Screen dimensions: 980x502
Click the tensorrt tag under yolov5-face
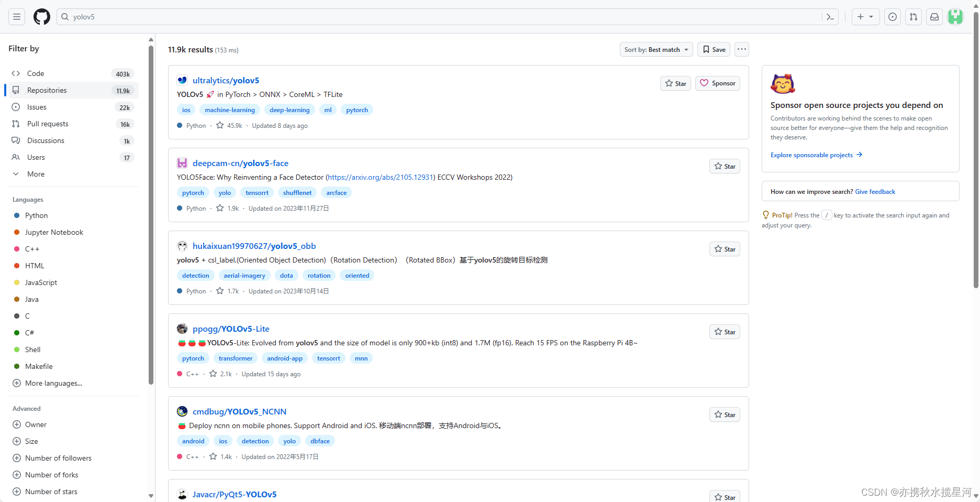(x=257, y=192)
